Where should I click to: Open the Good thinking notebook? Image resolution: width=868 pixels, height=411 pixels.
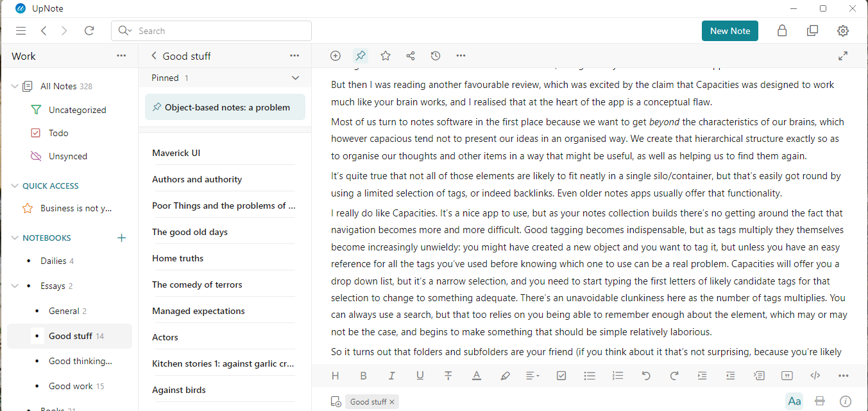point(80,361)
